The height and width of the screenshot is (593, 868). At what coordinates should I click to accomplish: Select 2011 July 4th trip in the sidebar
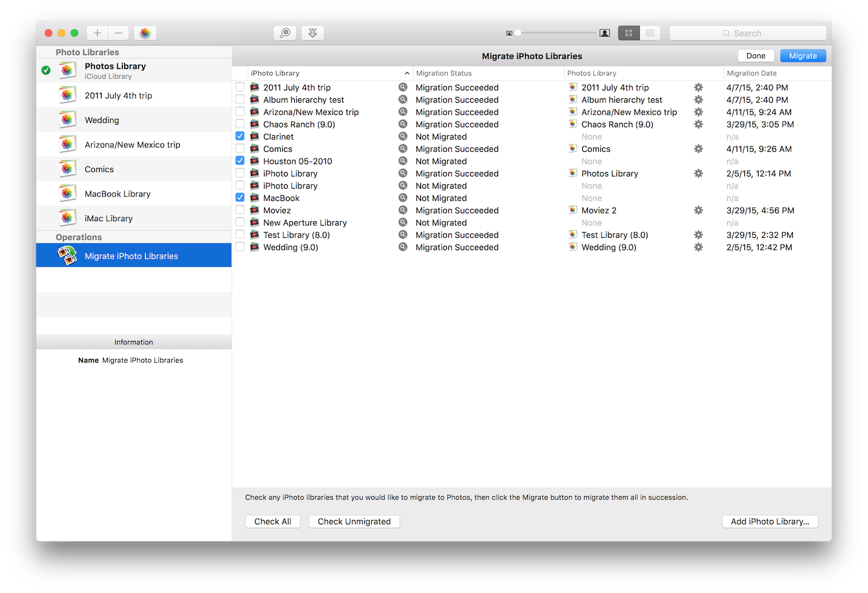pyautogui.click(x=134, y=96)
